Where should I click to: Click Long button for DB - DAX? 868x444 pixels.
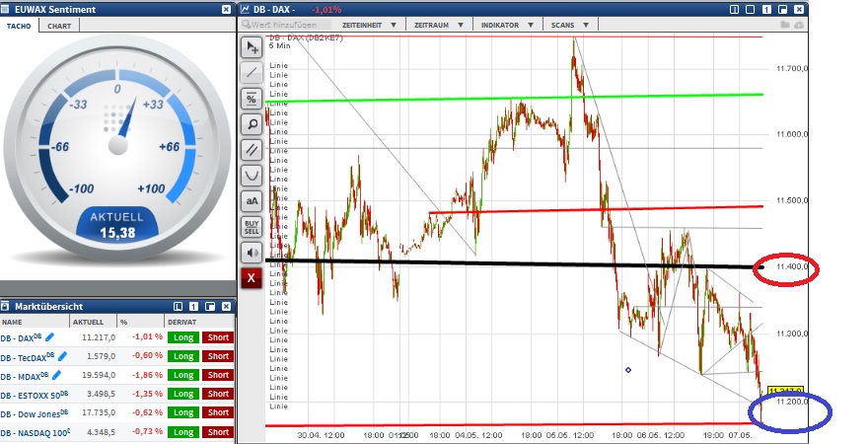pos(183,337)
